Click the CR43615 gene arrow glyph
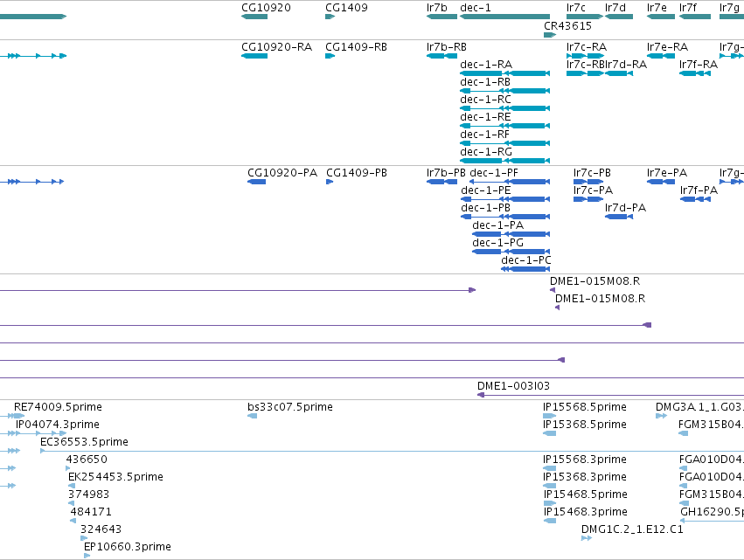 point(550,35)
